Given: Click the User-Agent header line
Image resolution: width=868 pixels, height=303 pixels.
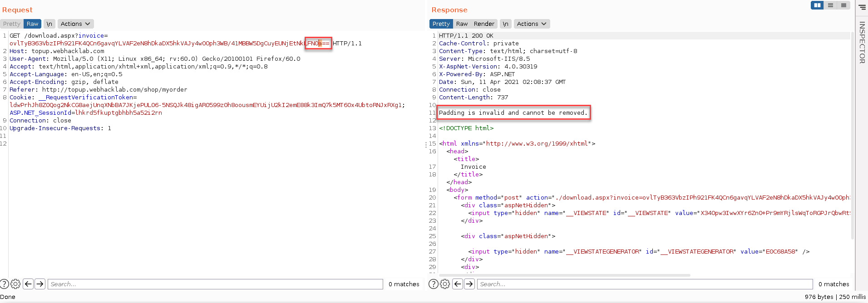Looking at the screenshot, I should pos(155,59).
